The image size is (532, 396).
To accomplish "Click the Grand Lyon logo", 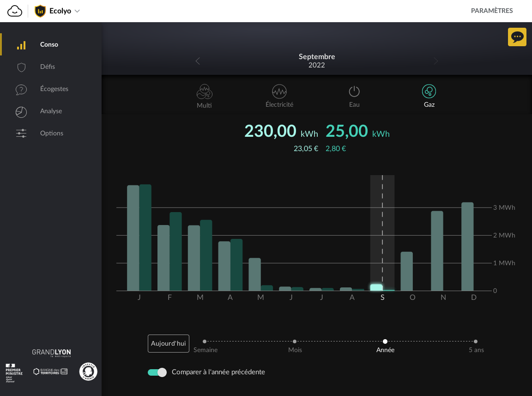I will 51,353.
